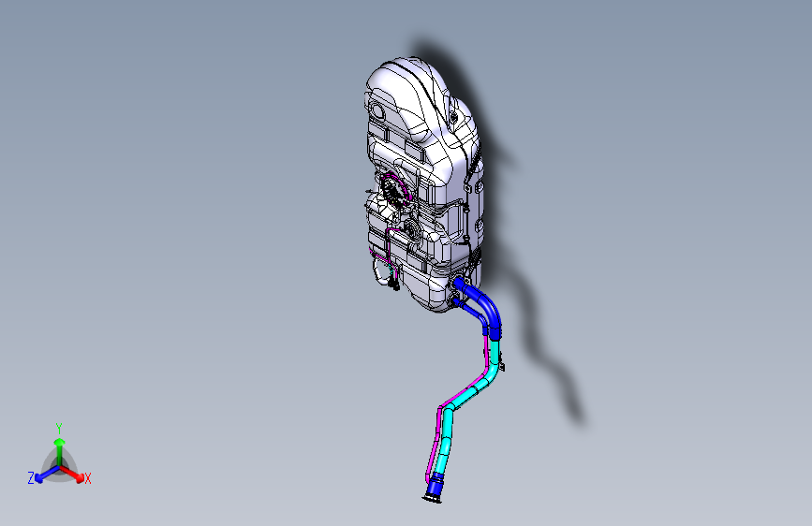The image size is (812, 526).
Task: Click the blue Z axis of the orientation triad
Action: coord(48,475)
